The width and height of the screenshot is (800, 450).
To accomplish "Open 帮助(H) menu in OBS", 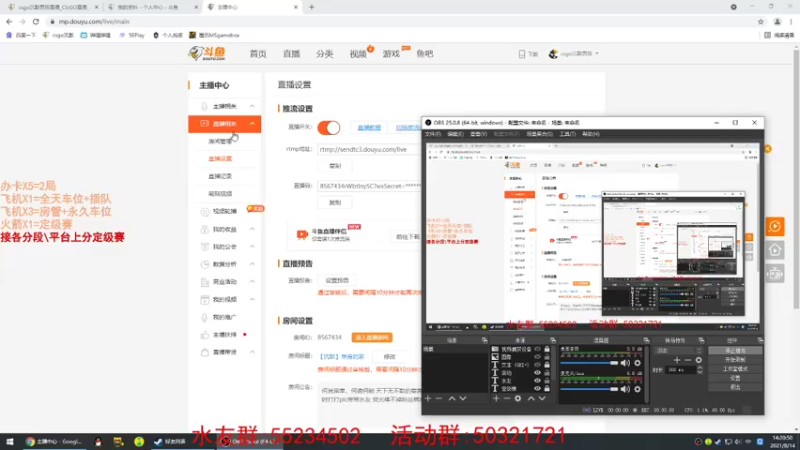I will click(x=590, y=134).
